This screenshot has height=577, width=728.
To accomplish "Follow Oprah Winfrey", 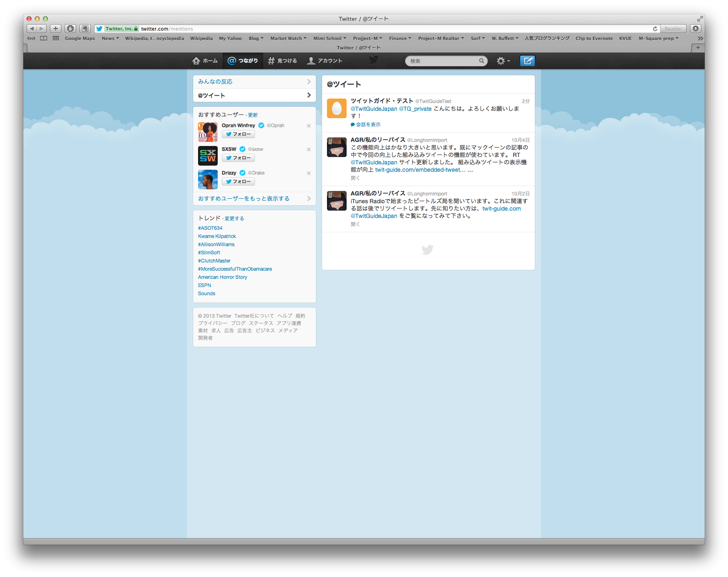I will (x=238, y=134).
